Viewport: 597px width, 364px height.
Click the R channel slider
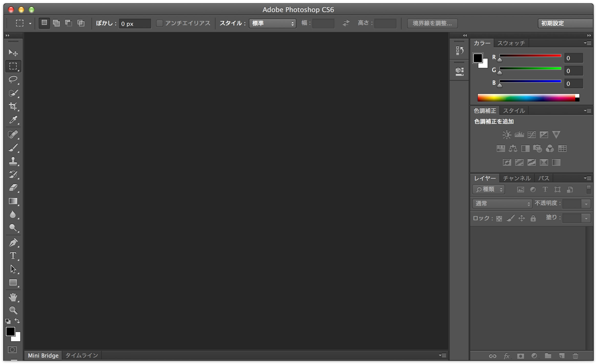[530, 56]
